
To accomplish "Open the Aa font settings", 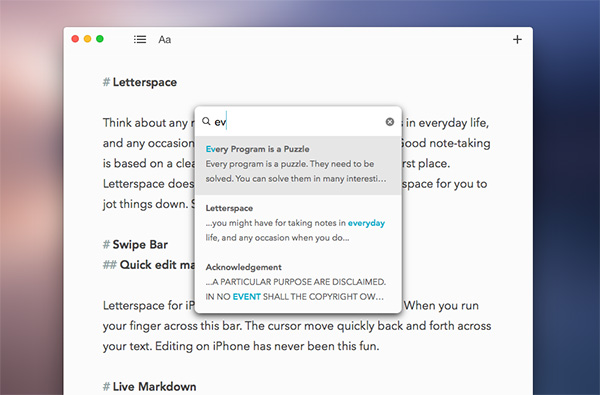I will click(x=165, y=39).
